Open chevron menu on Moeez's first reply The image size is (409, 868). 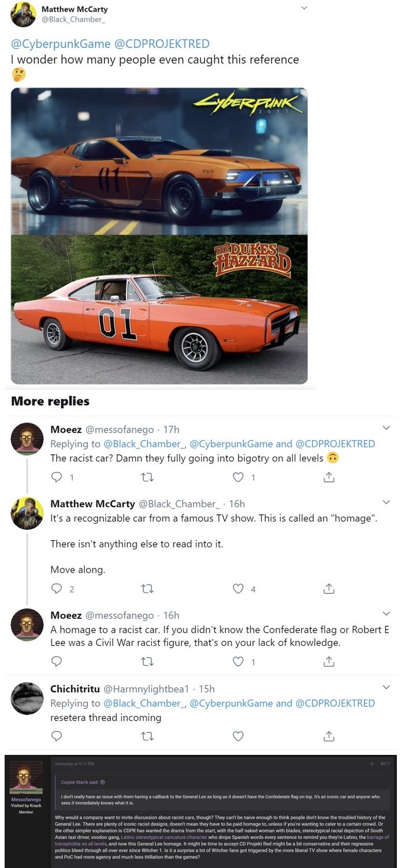[x=386, y=428]
